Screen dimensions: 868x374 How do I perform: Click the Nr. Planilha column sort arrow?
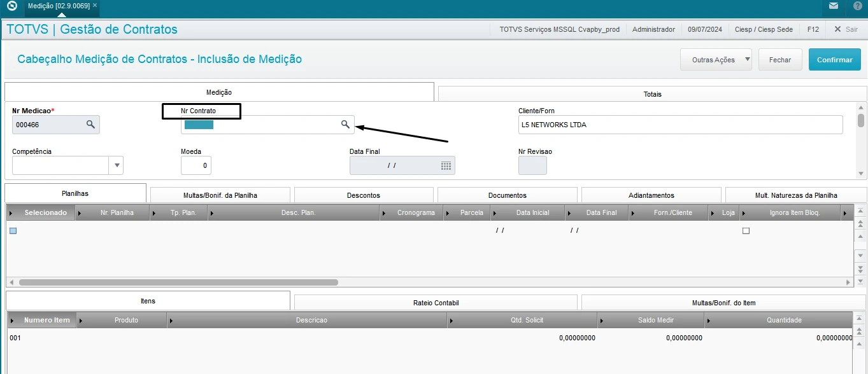tap(80, 213)
